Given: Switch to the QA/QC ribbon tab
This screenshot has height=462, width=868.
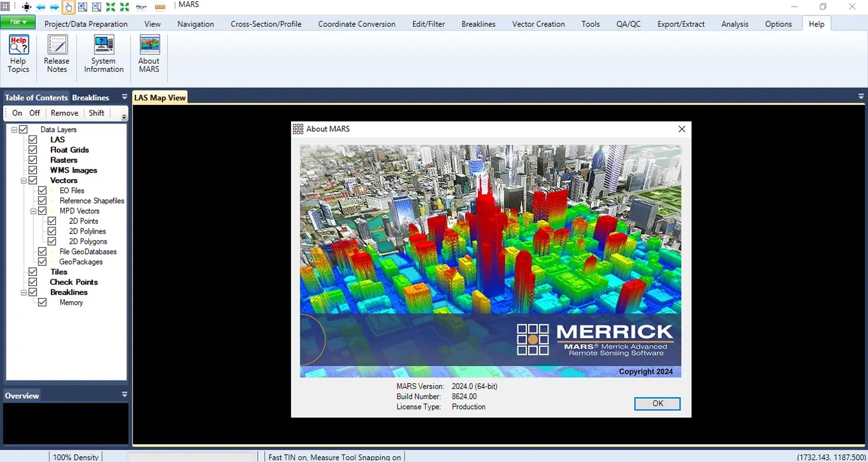Looking at the screenshot, I should (x=628, y=24).
